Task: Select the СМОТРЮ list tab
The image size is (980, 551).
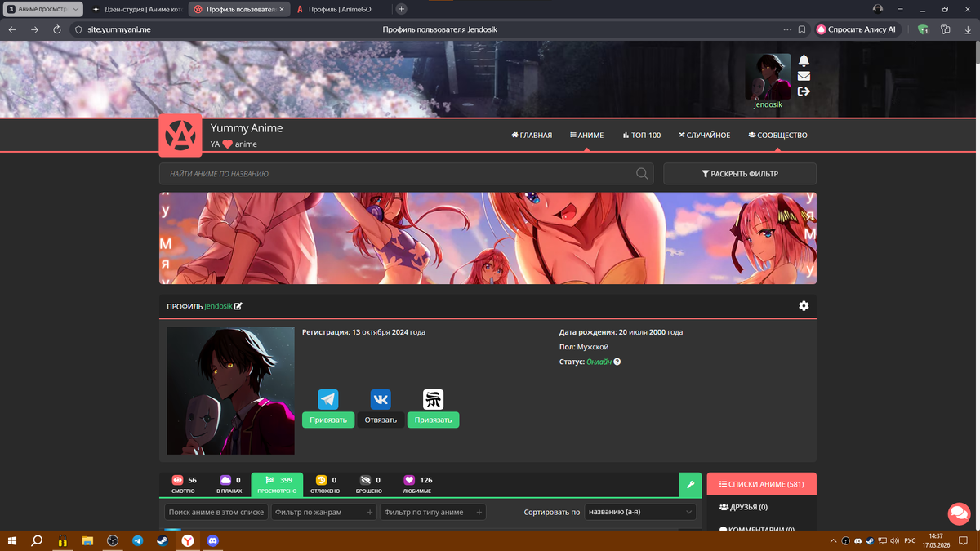Action: tap(184, 485)
